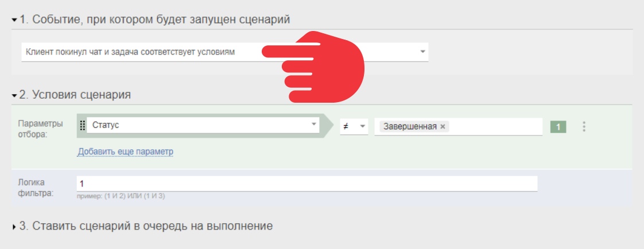
Task: Open the three-dot condition menu
Action: pos(584,126)
